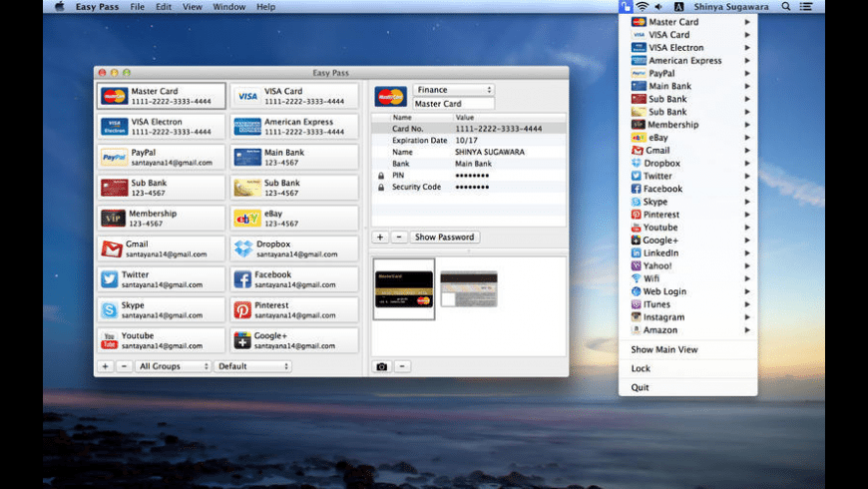Select the American Express entry in main list
Screen dimensions: 868x489
click(x=294, y=127)
